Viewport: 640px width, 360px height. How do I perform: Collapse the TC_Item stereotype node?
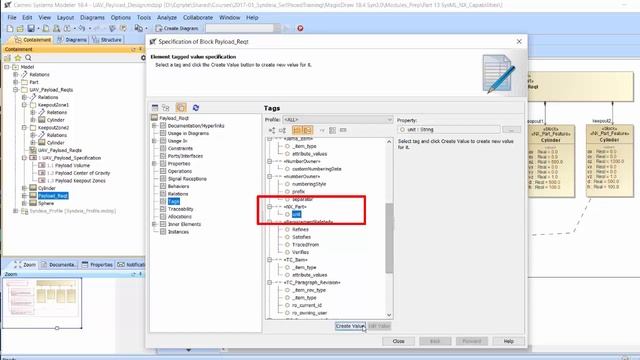pos(270,260)
